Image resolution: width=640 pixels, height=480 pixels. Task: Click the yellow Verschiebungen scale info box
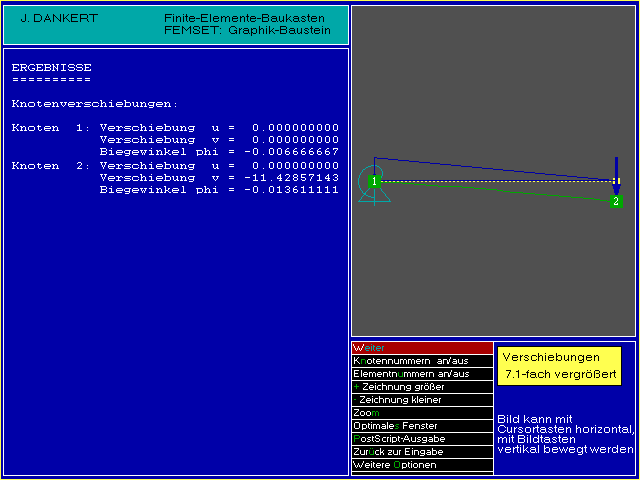tap(559, 366)
